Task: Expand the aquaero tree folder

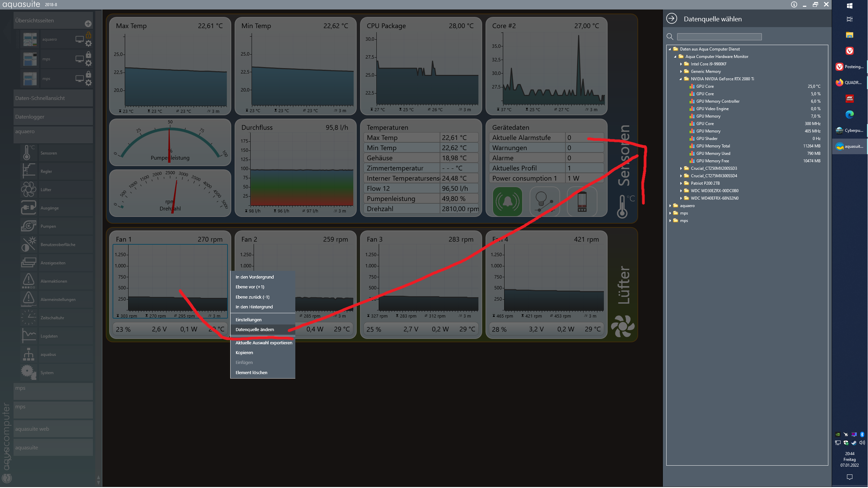Action: [x=670, y=206]
